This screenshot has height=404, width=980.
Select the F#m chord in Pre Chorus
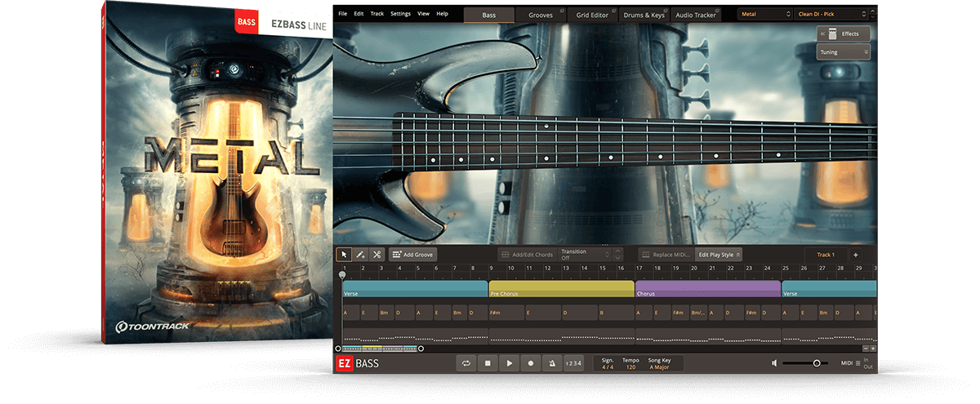pyautogui.click(x=506, y=313)
